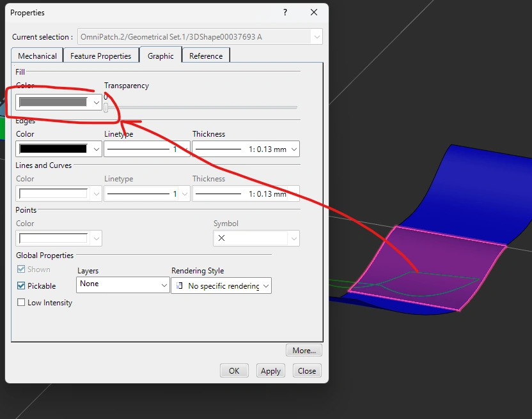This screenshot has width=532, height=419.
Task: Open the Fill color dropdown arrow
Action: point(97,102)
